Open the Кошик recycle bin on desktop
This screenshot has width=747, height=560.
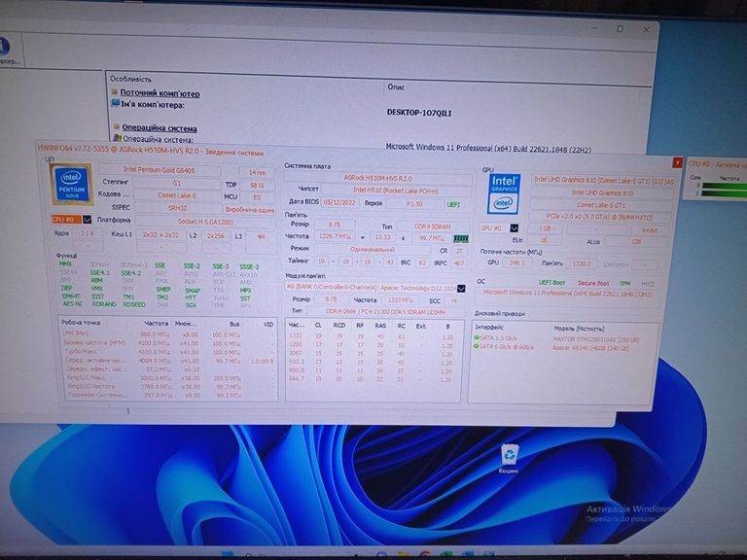(x=509, y=458)
